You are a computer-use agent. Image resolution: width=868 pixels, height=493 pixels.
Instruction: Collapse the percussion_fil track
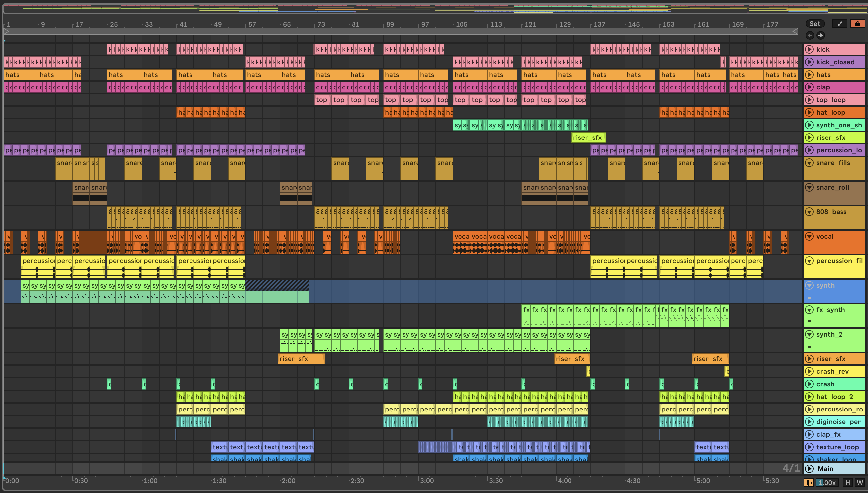coord(809,261)
